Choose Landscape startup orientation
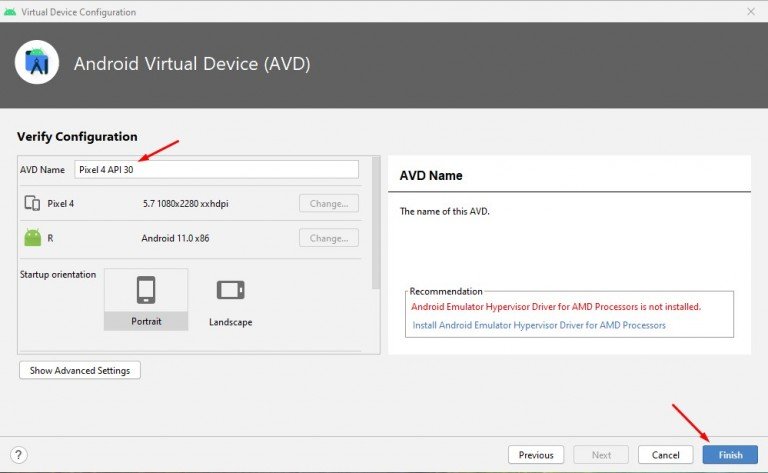 231,301
